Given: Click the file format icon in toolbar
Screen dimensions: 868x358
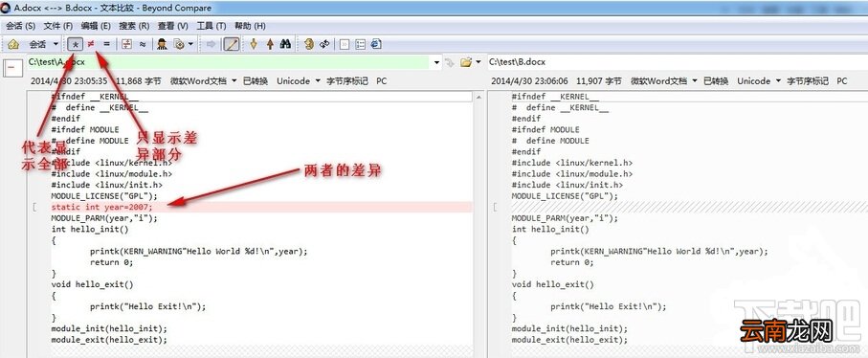Looking at the screenshot, I should click(x=179, y=44).
